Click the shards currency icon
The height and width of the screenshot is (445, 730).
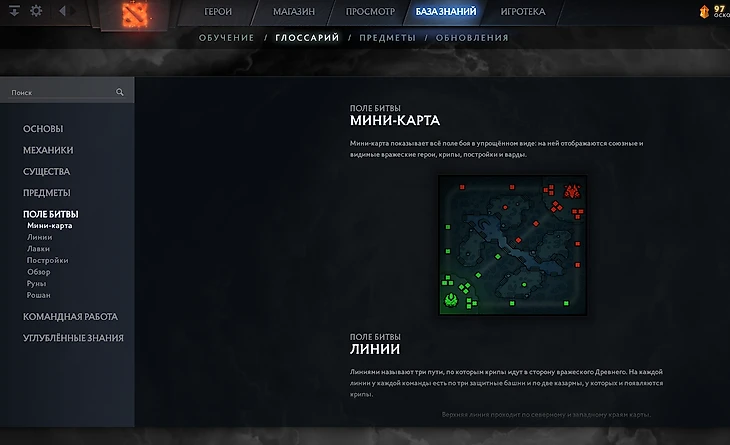pos(704,12)
